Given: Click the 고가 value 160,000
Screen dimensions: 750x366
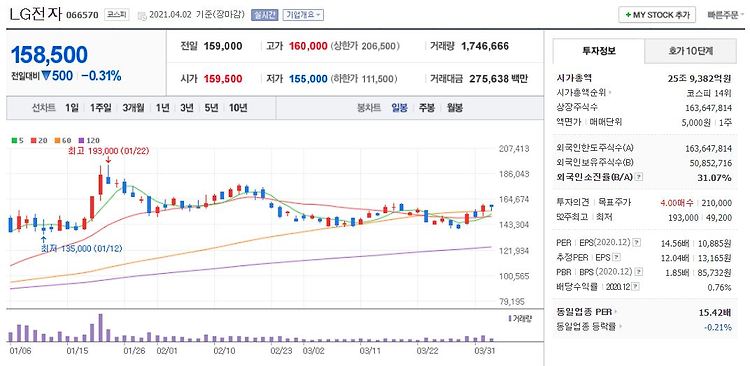Looking at the screenshot, I should [308, 46].
